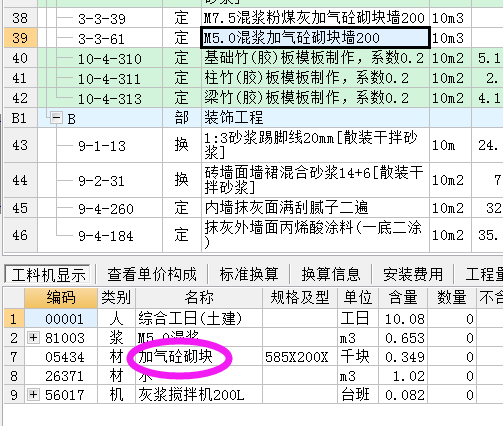Select 灰浆搅拌机200L name cell
This screenshot has width=503, height=426.
click(x=199, y=395)
